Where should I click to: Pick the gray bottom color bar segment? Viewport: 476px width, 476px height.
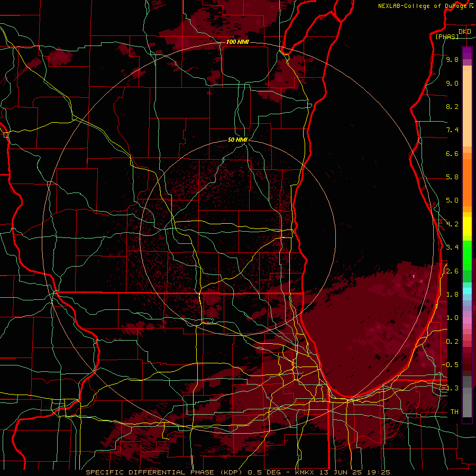(467, 406)
